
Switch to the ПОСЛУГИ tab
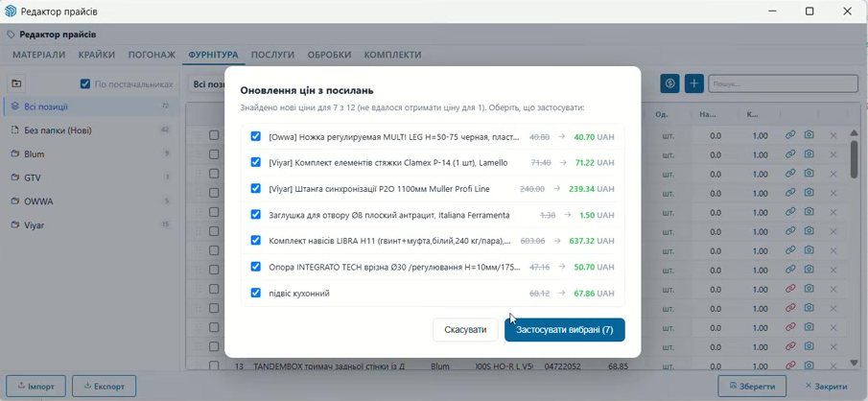[x=272, y=55]
